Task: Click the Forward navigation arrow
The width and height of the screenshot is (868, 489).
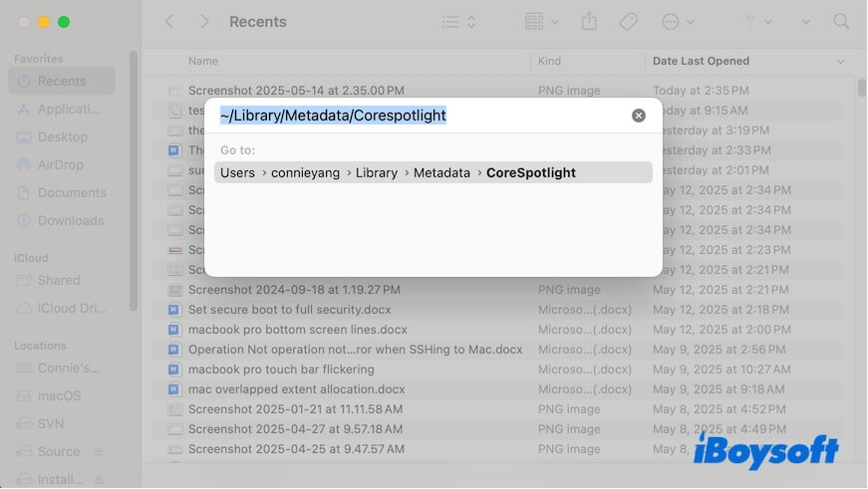Action: [x=204, y=21]
